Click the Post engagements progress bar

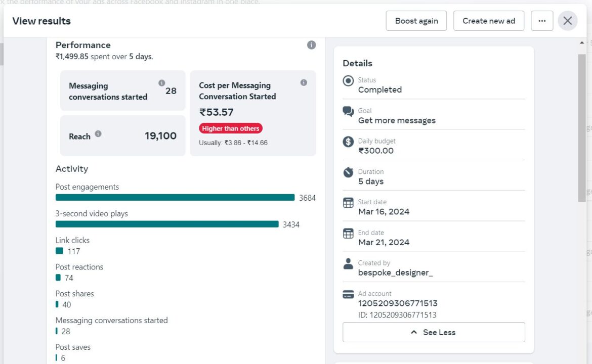click(x=175, y=198)
